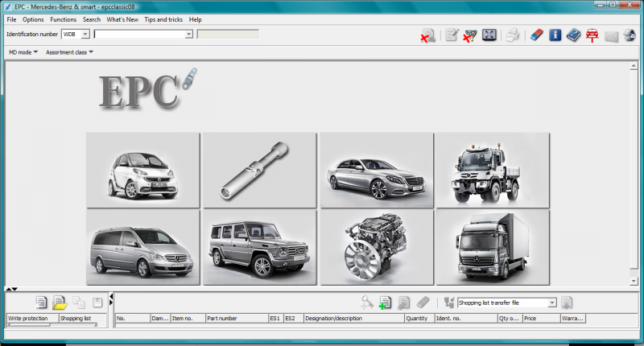The width and height of the screenshot is (644, 346).
Task: Open the help book icon
Action: click(573, 35)
